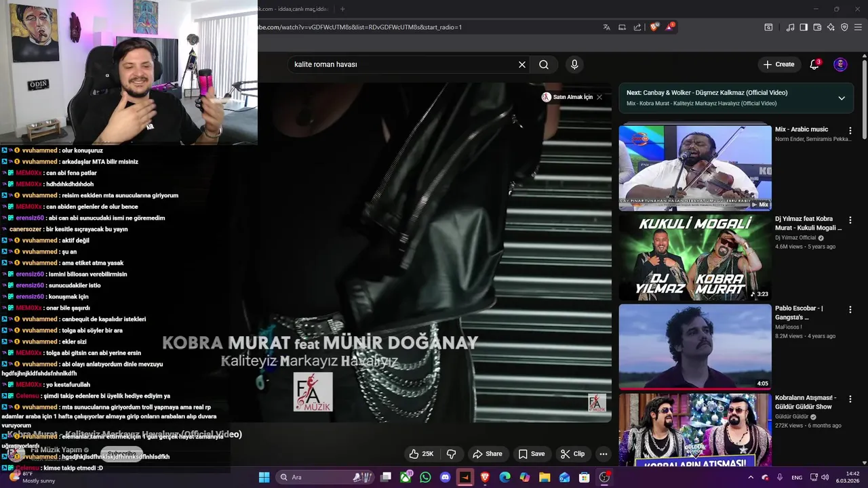Open YouTube notifications bell
This screenshot has width=868, height=488.
814,64
